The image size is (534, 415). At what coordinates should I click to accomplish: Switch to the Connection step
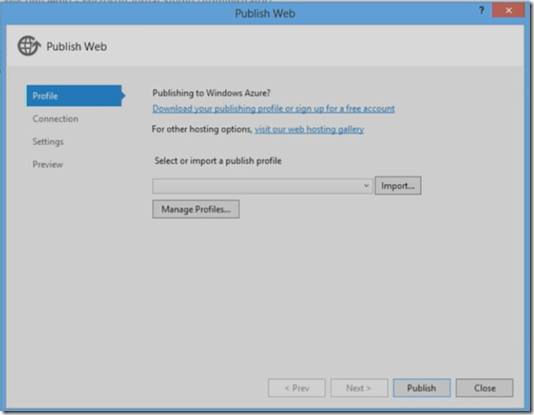[x=56, y=119]
